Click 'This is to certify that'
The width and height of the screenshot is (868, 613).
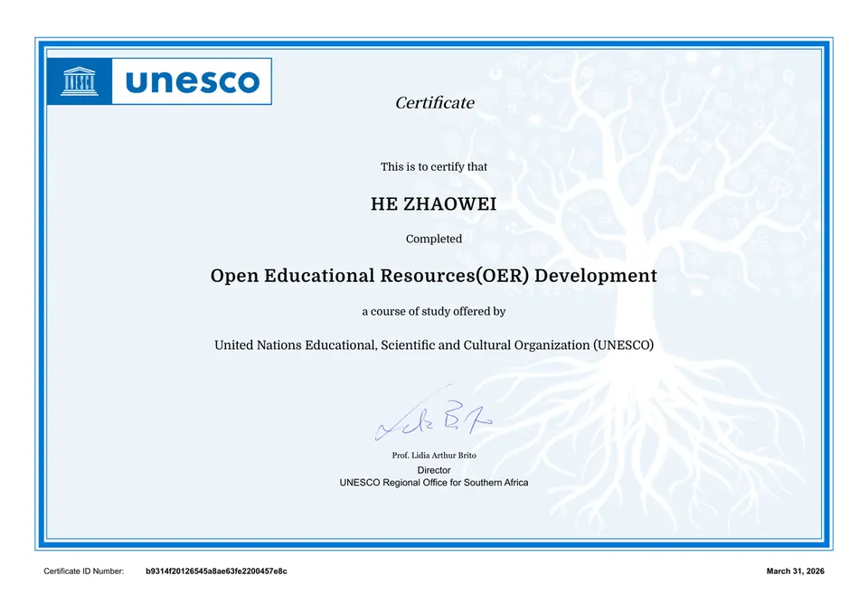tap(433, 166)
